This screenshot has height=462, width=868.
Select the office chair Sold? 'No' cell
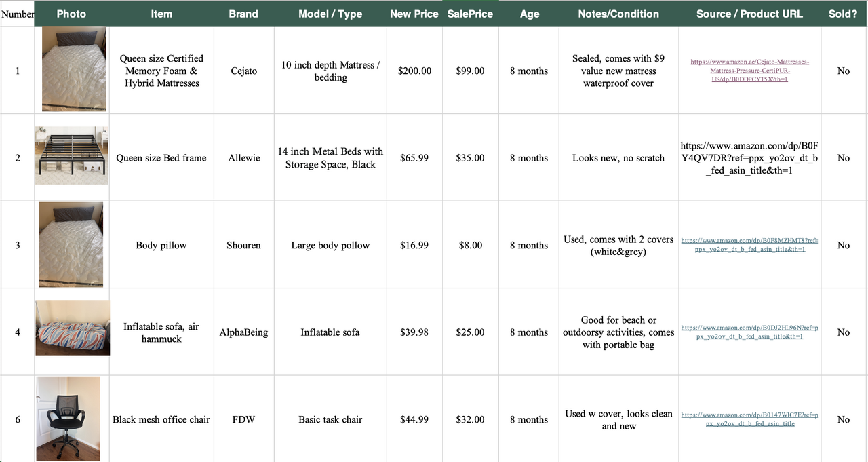tap(843, 419)
